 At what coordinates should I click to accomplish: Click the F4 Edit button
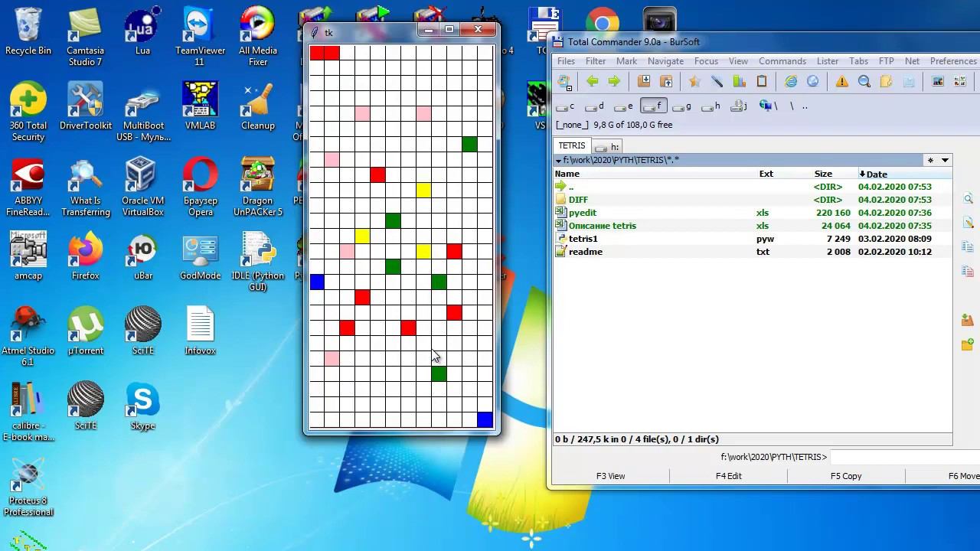point(728,476)
